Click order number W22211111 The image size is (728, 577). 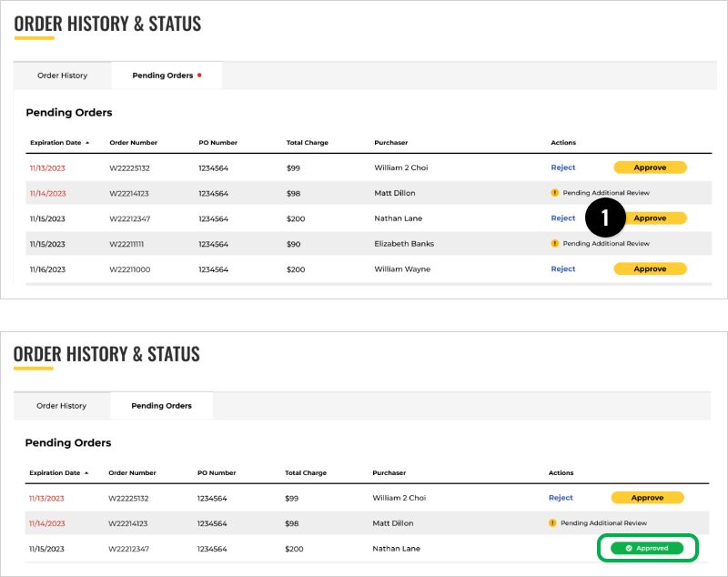[126, 244]
